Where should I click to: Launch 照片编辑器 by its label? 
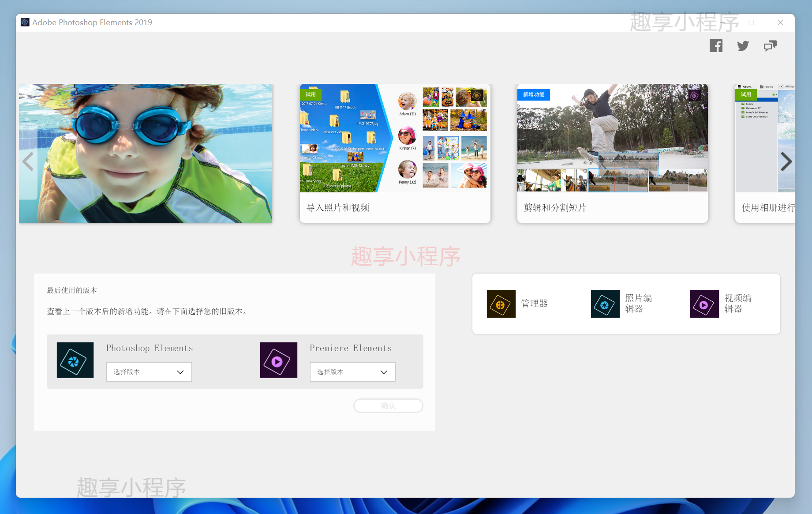pos(639,304)
